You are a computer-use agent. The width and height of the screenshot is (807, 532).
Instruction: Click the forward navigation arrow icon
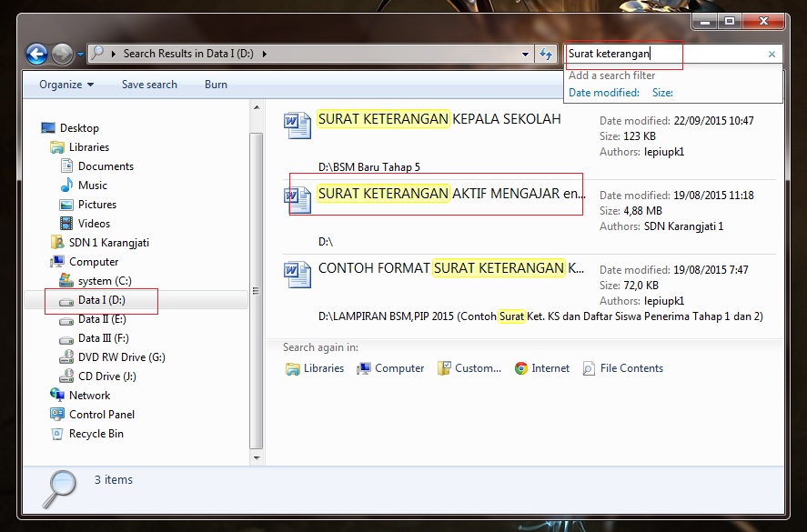click(61, 55)
